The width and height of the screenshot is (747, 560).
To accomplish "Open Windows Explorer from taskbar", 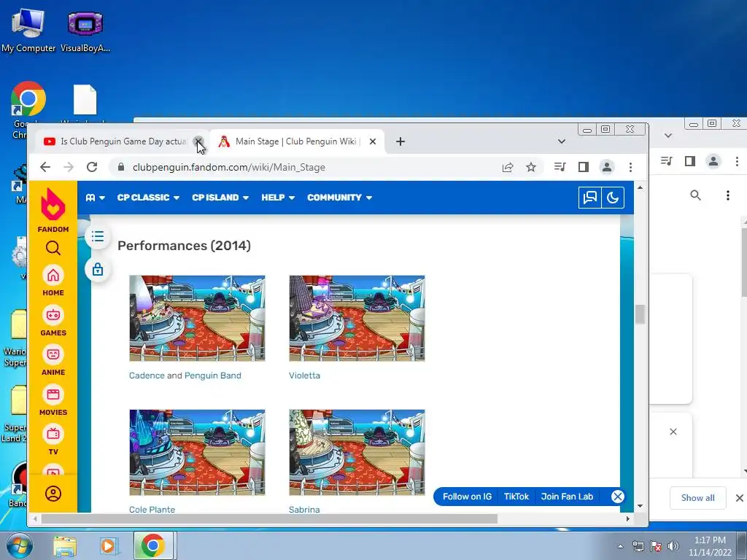I will [65, 545].
